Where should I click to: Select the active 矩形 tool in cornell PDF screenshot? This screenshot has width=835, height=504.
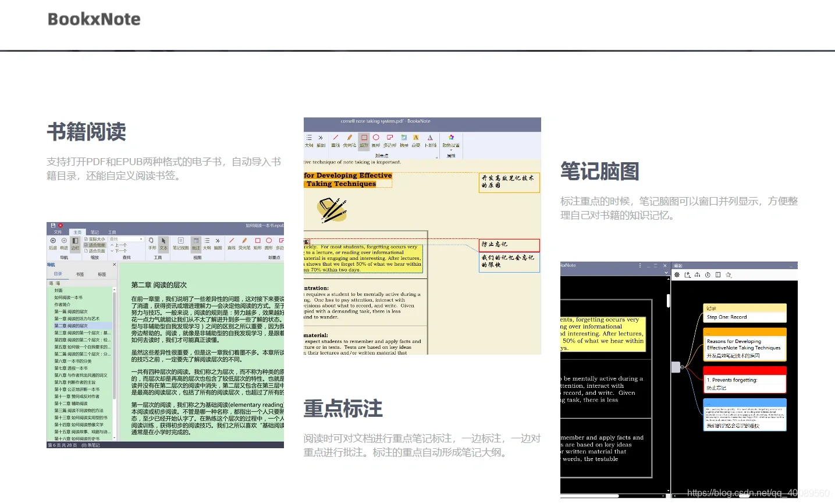click(x=364, y=141)
